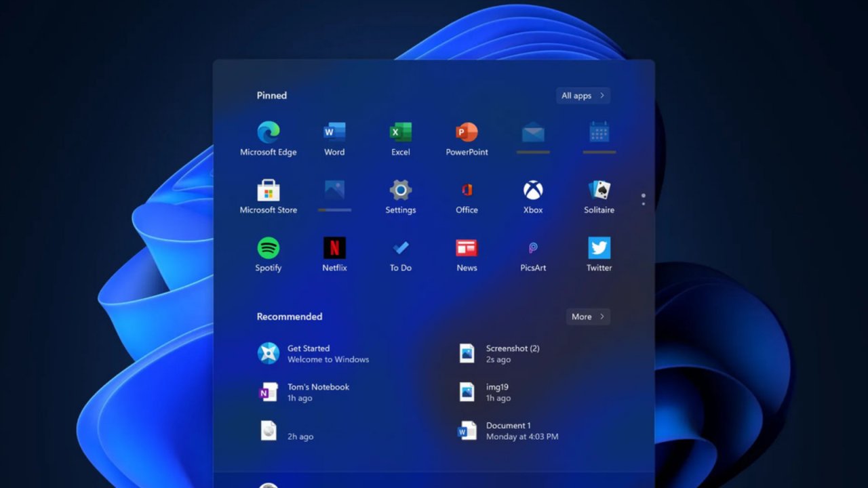
Task: Click the Welcome to Windows subtitle
Action: (x=328, y=360)
